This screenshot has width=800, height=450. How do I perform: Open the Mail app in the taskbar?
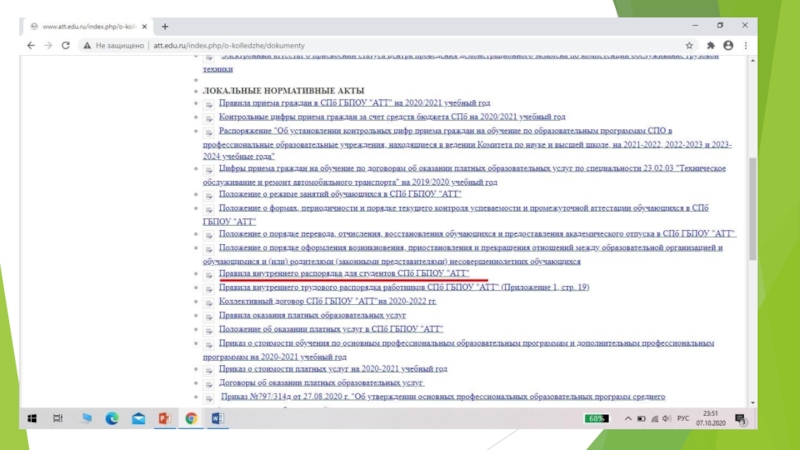point(138,418)
